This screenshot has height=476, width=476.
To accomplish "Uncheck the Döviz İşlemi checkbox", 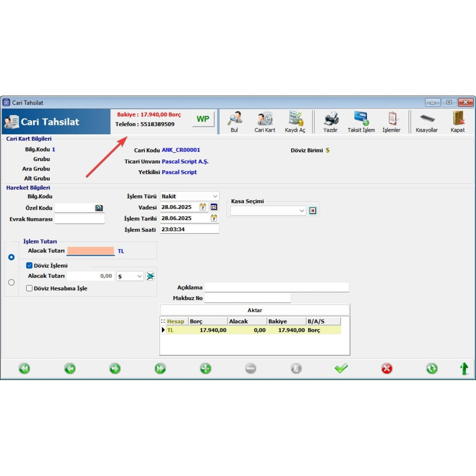I will (29, 265).
